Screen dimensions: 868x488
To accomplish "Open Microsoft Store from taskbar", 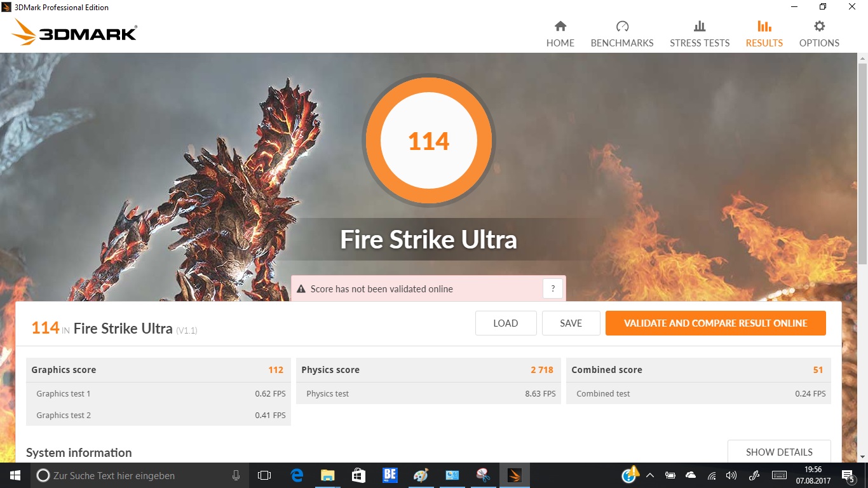I will 358,475.
